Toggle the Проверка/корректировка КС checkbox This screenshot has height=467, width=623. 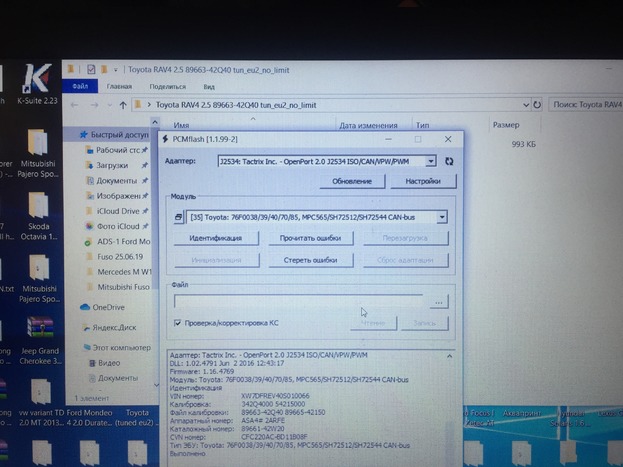pos(178,323)
